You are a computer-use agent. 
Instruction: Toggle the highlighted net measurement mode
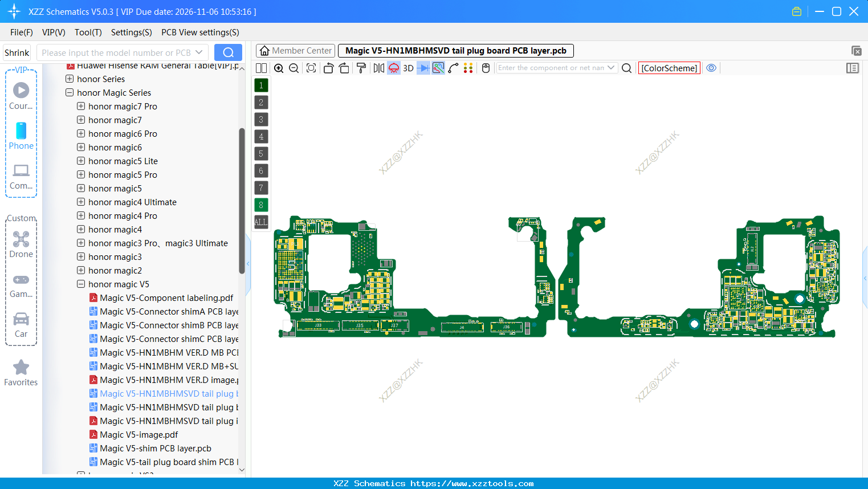(x=438, y=68)
